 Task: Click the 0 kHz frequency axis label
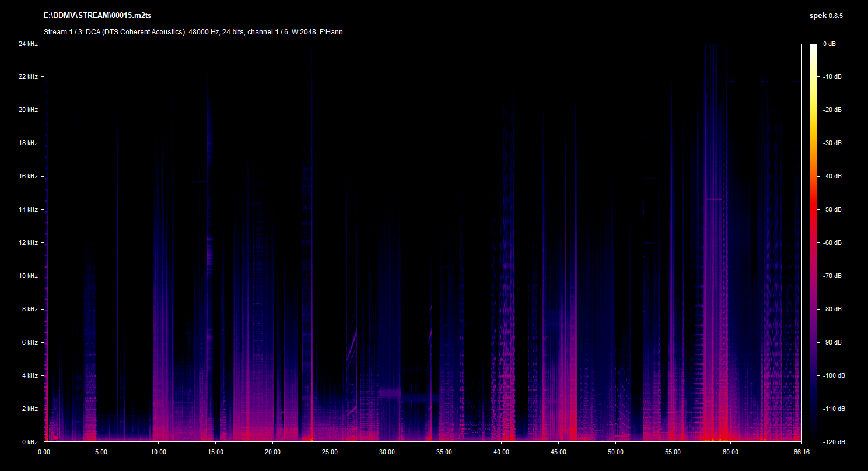coord(29,442)
